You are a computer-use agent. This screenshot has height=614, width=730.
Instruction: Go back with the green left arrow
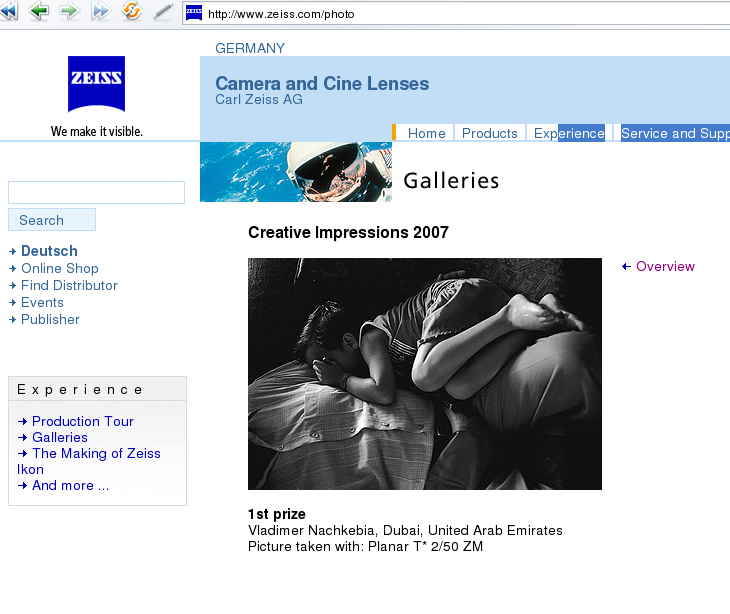click(x=39, y=11)
